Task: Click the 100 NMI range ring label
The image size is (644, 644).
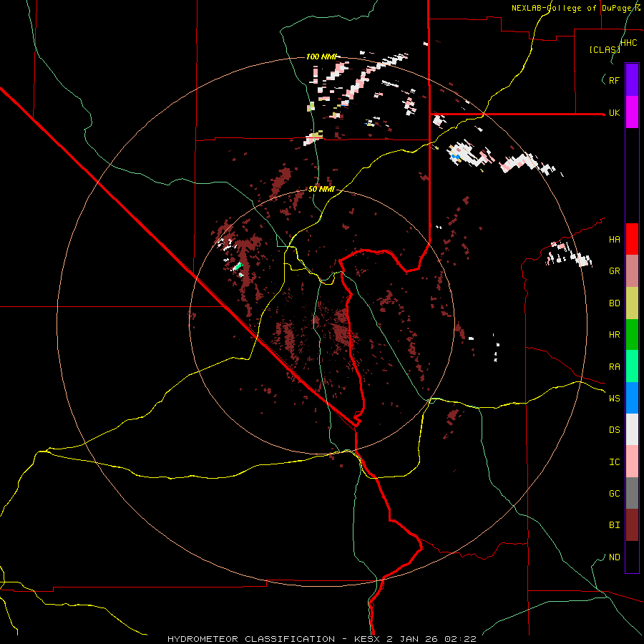Action: tap(321, 57)
